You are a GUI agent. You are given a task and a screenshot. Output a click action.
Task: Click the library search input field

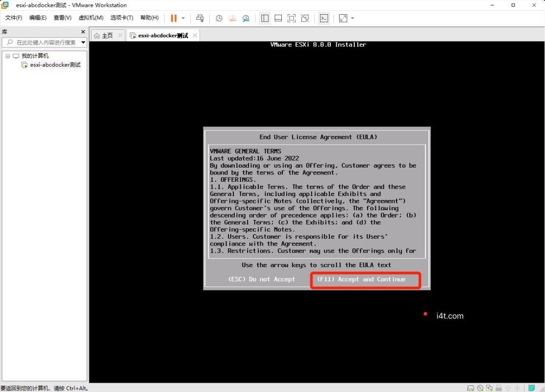pos(41,43)
